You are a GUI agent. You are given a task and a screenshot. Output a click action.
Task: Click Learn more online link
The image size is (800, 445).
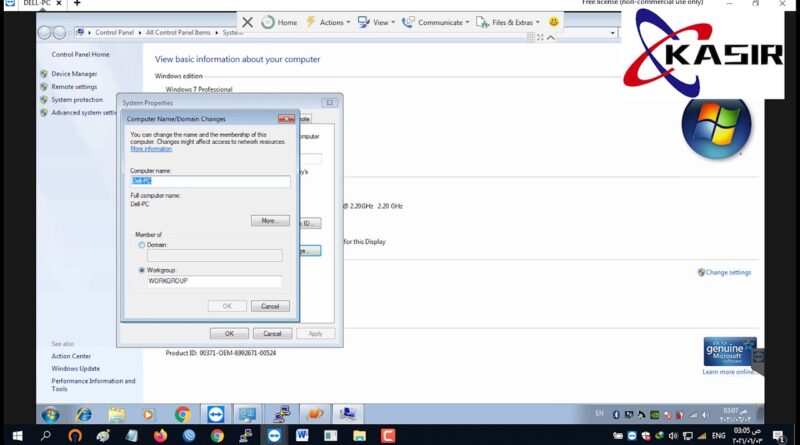point(728,372)
